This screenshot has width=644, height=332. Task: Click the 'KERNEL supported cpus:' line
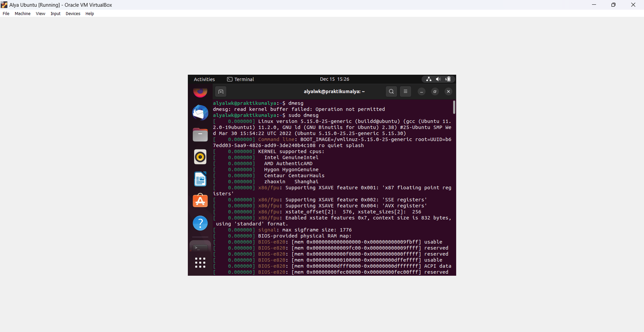pyautogui.click(x=269, y=151)
